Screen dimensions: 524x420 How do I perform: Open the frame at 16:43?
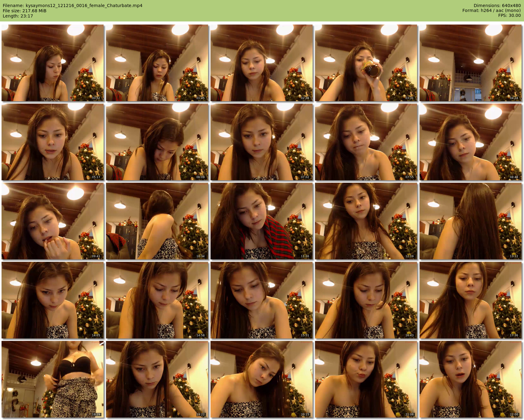click(366, 300)
